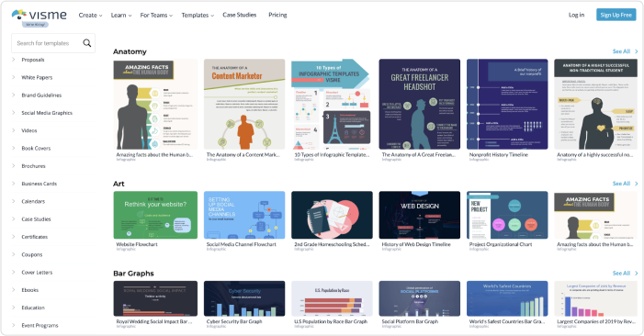Open the Cyber Security Bar Graph template
644x336 pixels.
point(244,298)
